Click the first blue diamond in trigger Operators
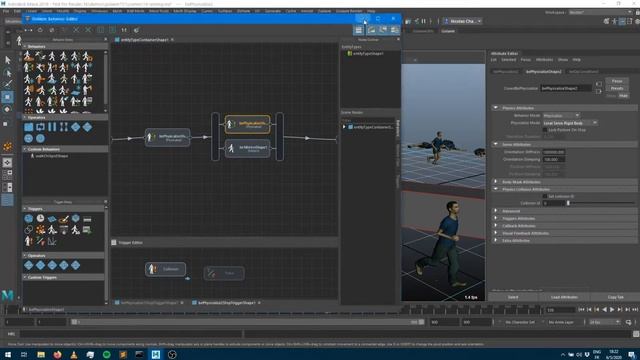 pos(29,265)
